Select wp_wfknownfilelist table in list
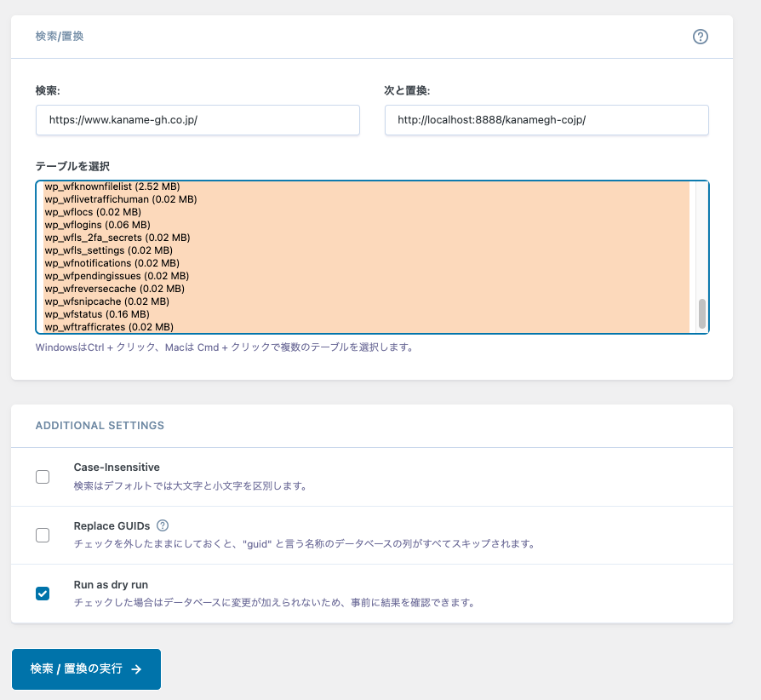Viewport: 761px width, 700px height. [112, 186]
